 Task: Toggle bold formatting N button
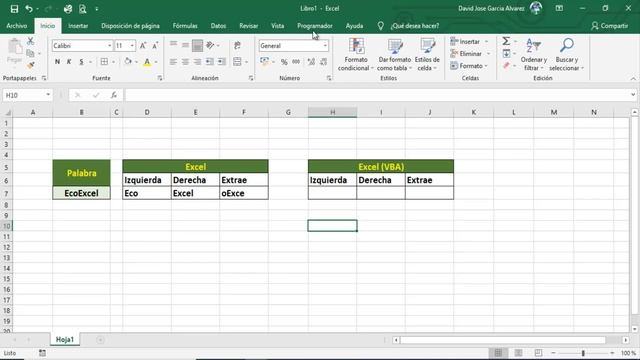tap(57, 62)
